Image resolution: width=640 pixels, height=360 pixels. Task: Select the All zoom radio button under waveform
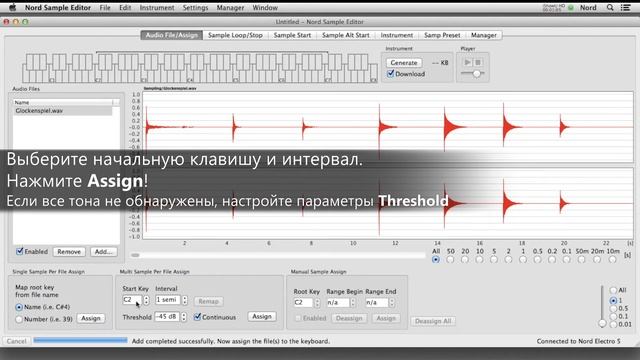click(x=436, y=260)
